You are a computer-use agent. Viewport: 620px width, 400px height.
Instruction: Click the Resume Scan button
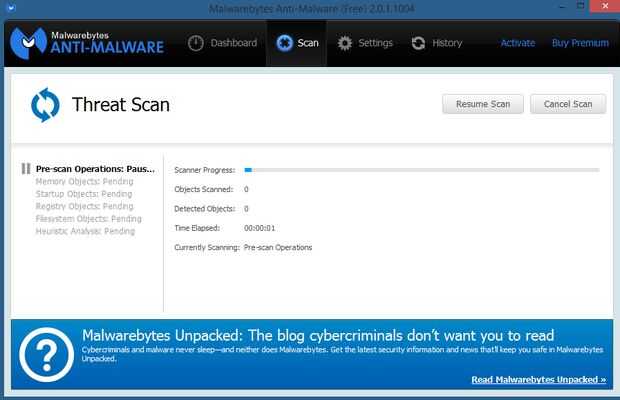483,104
